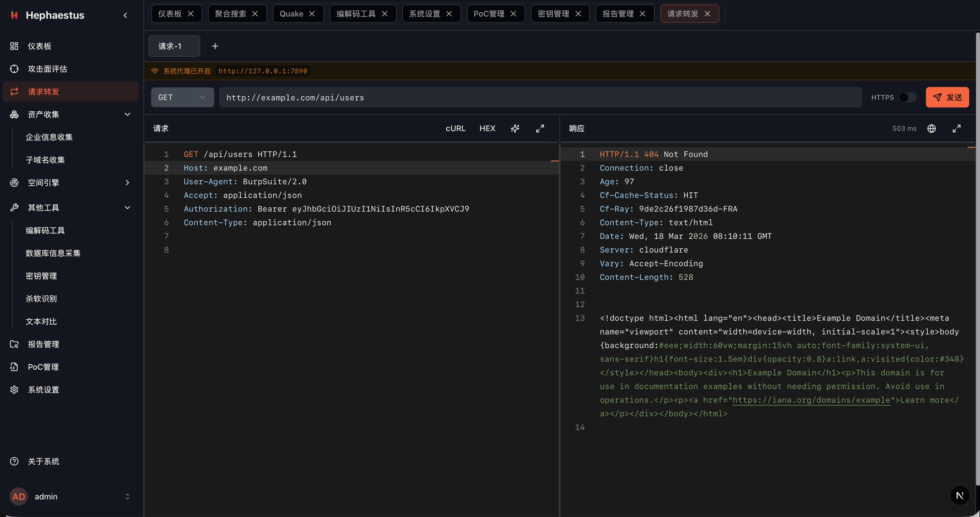Collapse the sidebar using the chevron arrow
Viewport: 980px width, 517px height.
pos(125,15)
